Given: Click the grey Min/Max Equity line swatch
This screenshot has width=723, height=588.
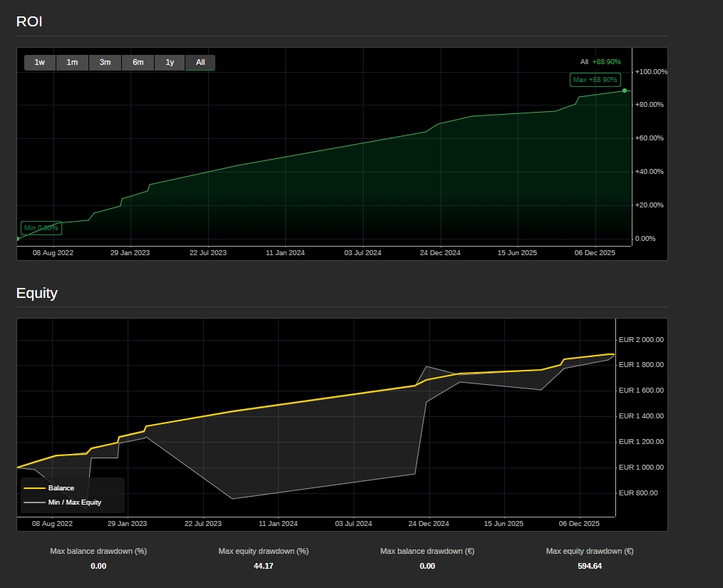Looking at the screenshot, I should coord(34,502).
